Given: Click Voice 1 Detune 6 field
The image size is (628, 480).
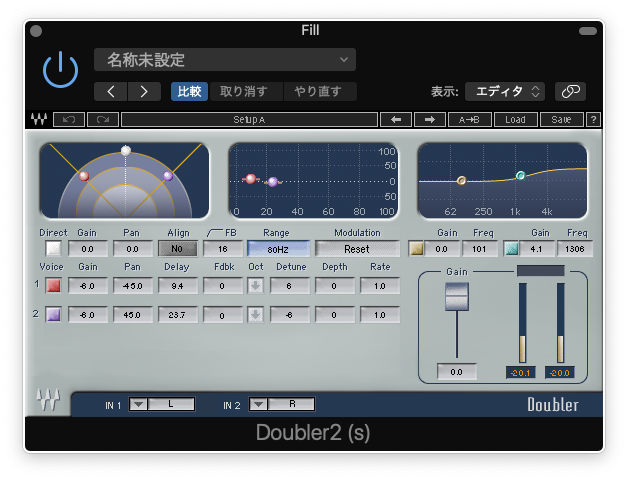Looking at the screenshot, I should [289, 286].
